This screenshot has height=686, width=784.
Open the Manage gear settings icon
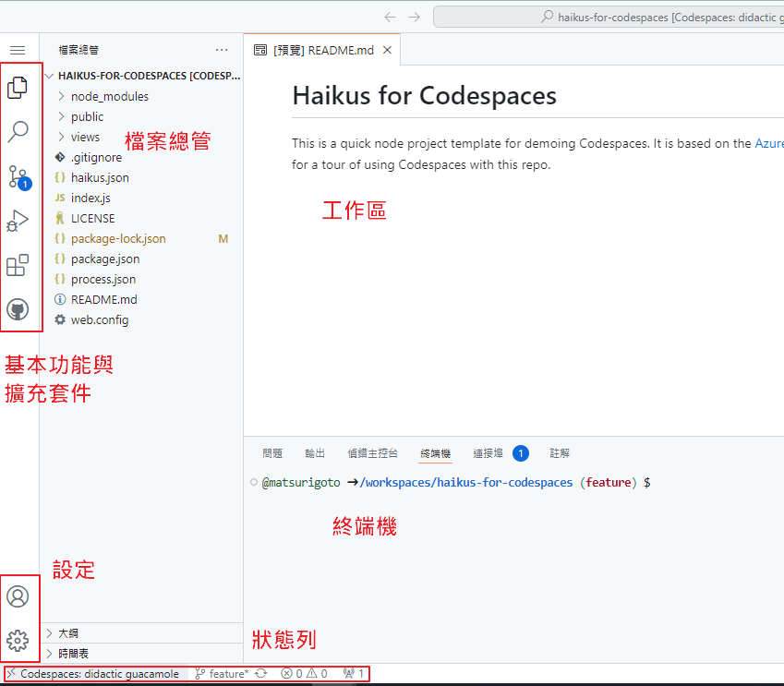coord(18,641)
